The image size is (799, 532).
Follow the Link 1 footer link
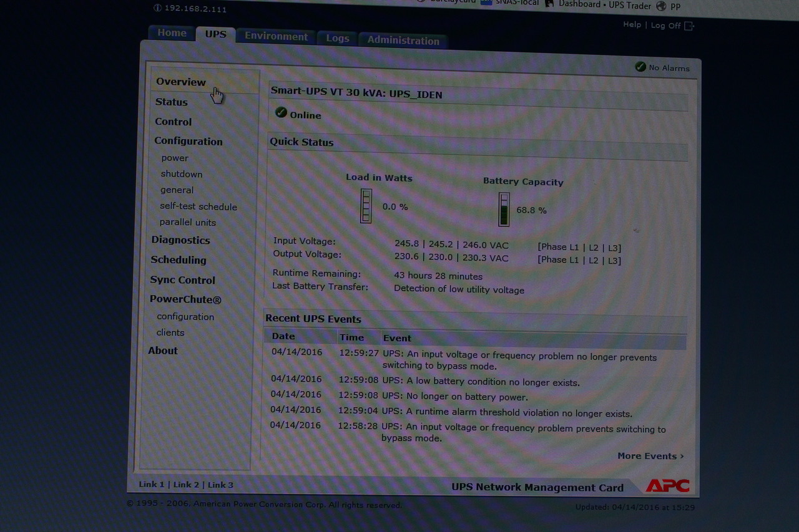(151, 485)
